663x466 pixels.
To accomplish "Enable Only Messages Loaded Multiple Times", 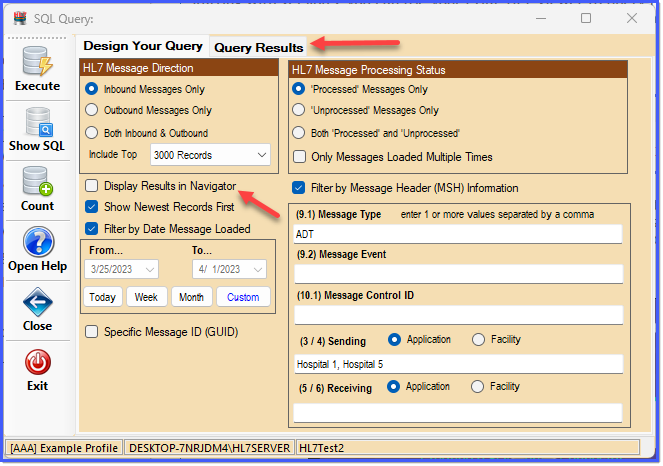I will 300,157.
